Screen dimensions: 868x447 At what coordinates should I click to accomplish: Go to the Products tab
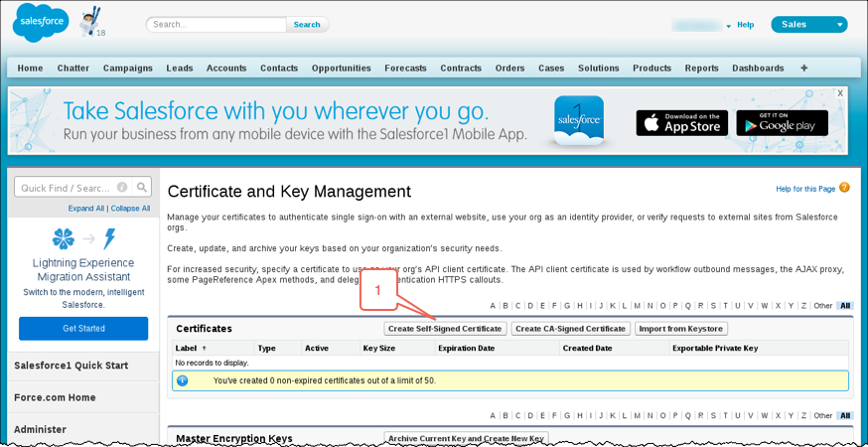tap(652, 69)
